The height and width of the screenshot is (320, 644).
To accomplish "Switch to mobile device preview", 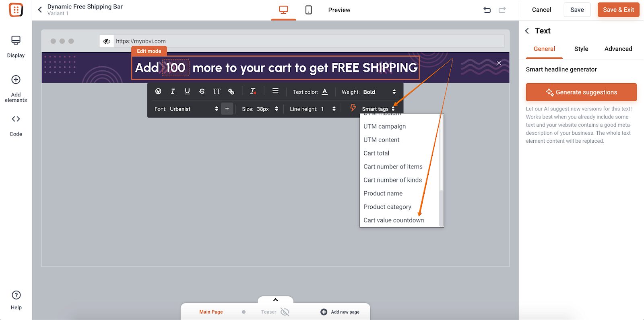I will tap(308, 10).
